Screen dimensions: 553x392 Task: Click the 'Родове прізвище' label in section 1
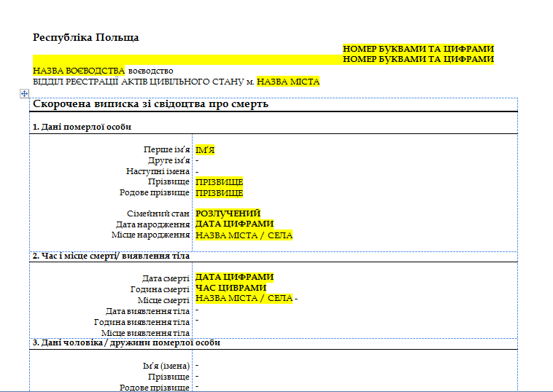pos(155,192)
